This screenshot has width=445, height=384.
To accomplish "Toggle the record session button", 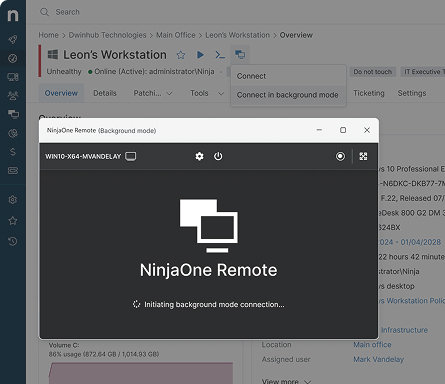I will pyautogui.click(x=340, y=156).
